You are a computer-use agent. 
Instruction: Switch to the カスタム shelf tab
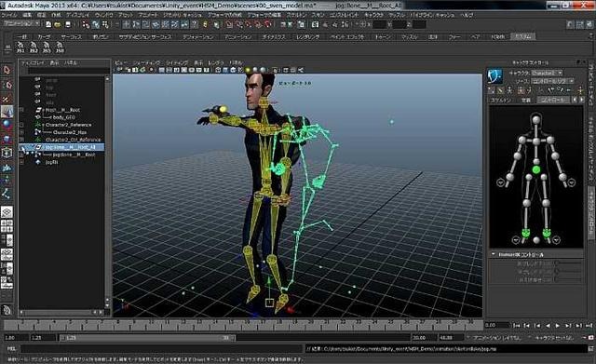point(523,37)
